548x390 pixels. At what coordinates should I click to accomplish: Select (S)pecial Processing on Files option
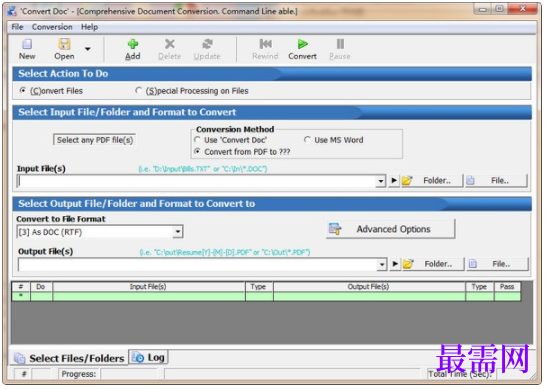pyautogui.click(x=139, y=91)
